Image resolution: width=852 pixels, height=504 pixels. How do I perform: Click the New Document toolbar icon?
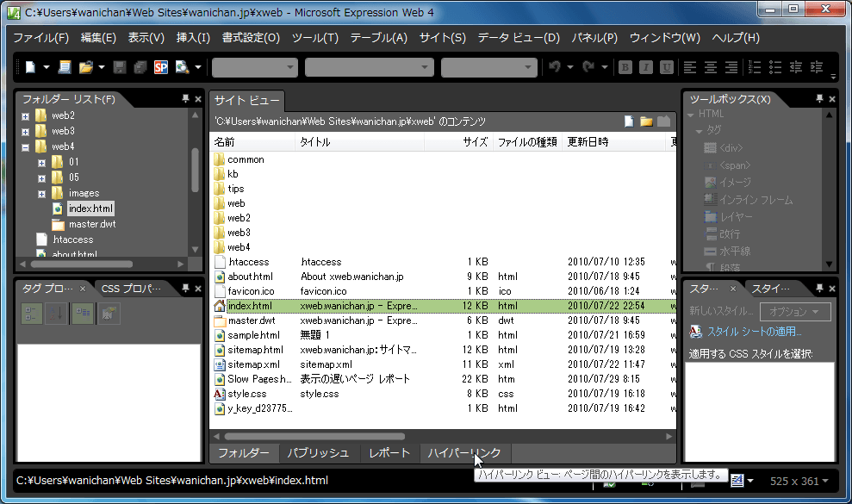30,67
